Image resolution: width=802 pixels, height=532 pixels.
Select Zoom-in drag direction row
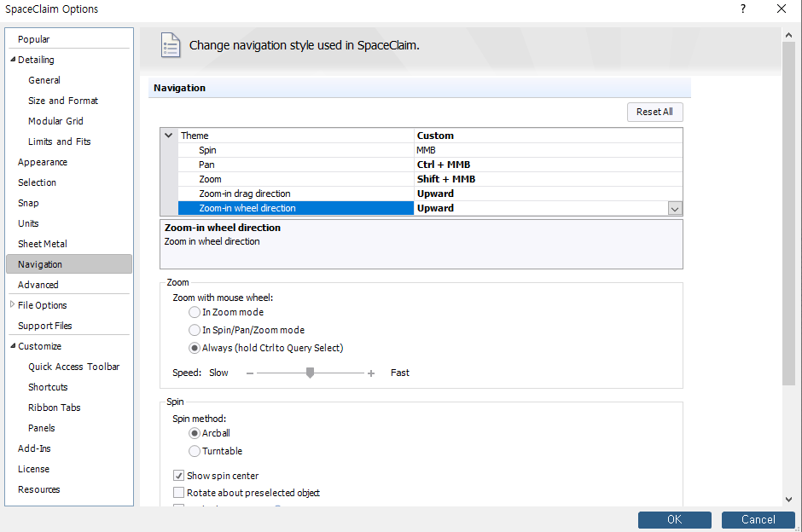point(430,194)
